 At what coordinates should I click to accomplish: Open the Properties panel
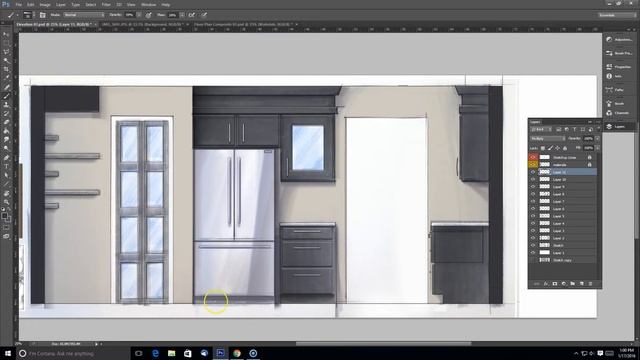tap(619, 67)
